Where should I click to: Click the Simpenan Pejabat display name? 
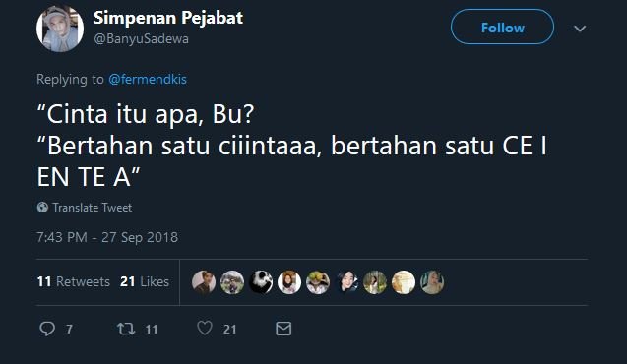168,18
